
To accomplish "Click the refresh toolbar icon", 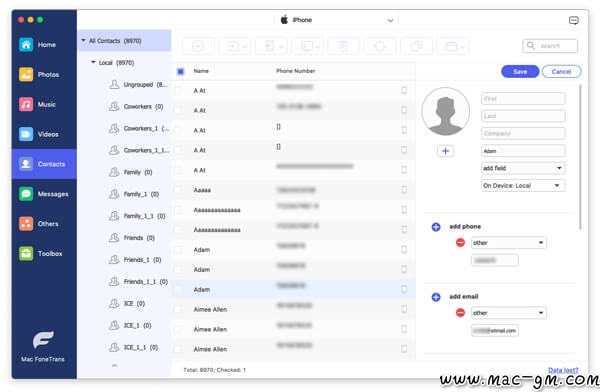I will [380, 46].
